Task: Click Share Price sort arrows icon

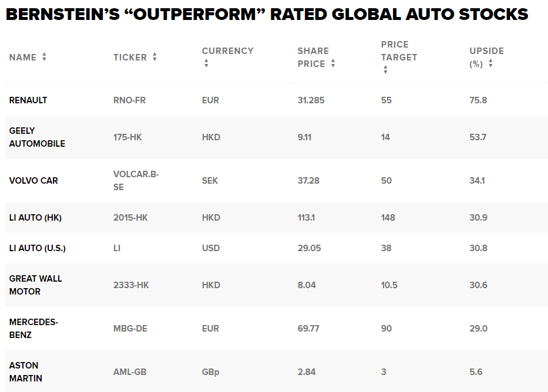Action: click(333, 63)
